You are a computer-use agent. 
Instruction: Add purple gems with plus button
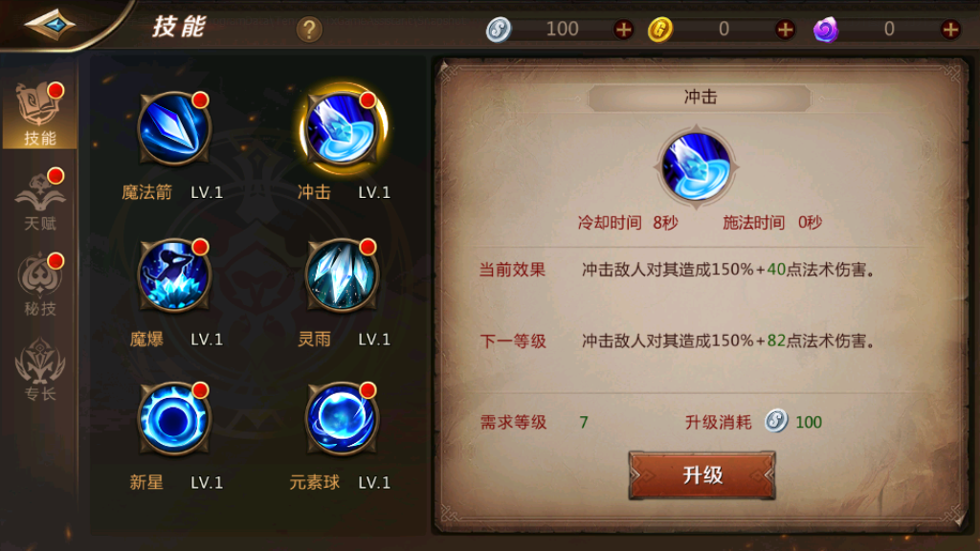point(950,30)
